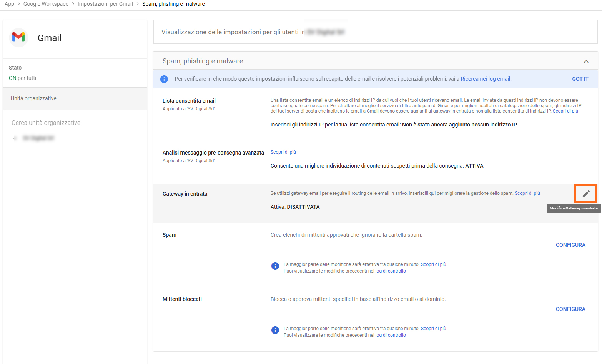Viewport: 602px width, 364px height.
Task: Click the info icon under the Spam section
Action: pyautogui.click(x=275, y=266)
